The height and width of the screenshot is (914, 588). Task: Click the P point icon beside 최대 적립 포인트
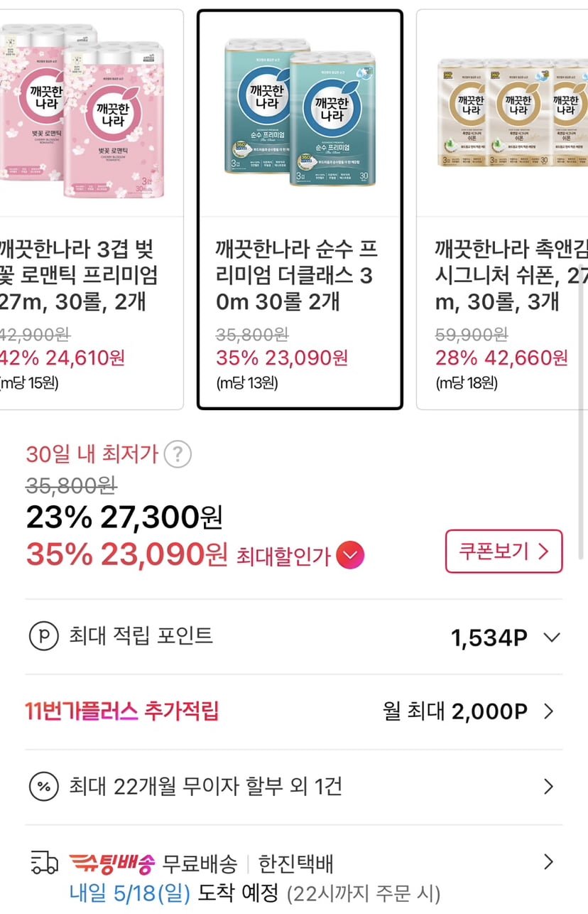point(43,636)
